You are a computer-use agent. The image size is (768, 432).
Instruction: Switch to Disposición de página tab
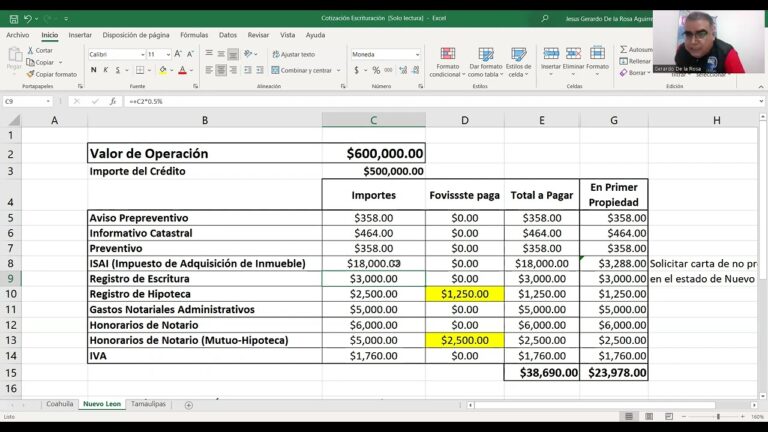click(136, 35)
